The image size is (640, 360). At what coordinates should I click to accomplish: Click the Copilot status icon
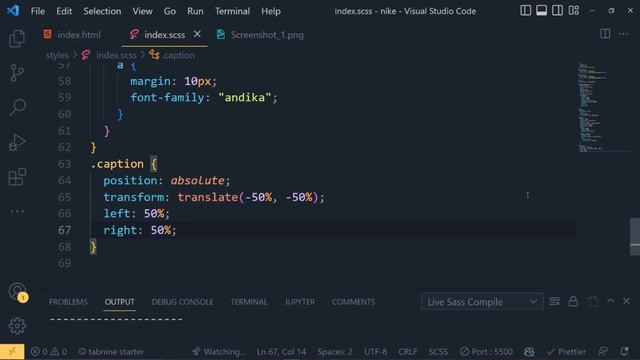[529, 351]
